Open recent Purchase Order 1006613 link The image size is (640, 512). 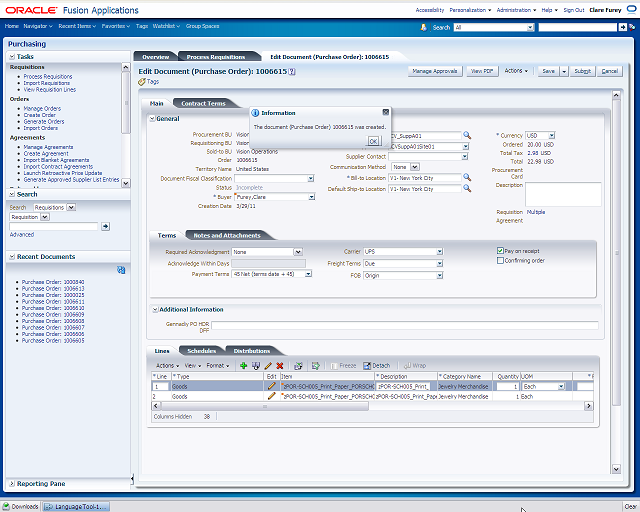coord(53,289)
